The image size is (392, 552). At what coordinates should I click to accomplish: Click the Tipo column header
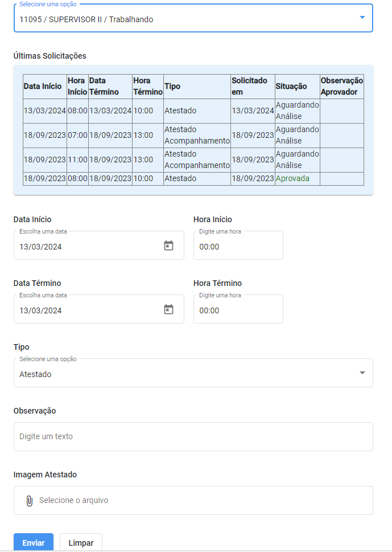pyautogui.click(x=197, y=86)
